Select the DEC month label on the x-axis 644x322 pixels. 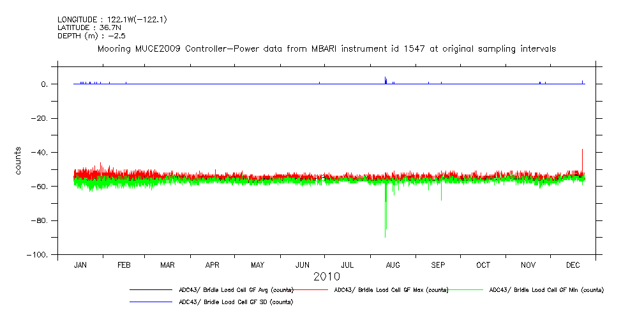(x=573, y=264)
